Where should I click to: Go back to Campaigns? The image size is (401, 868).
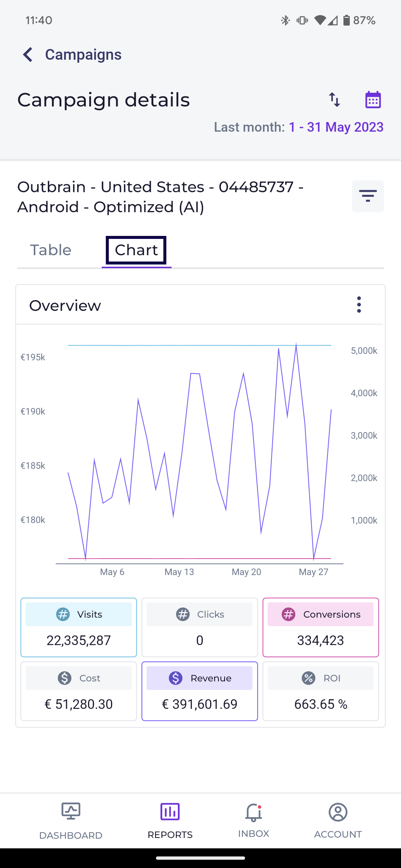pos(83,55)
